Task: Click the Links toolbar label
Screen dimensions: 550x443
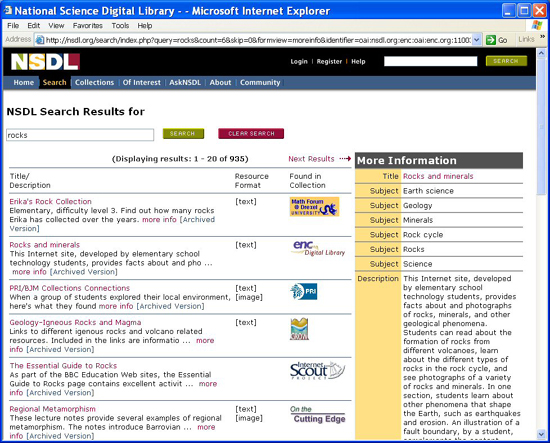Action: [x=526, y=39]
